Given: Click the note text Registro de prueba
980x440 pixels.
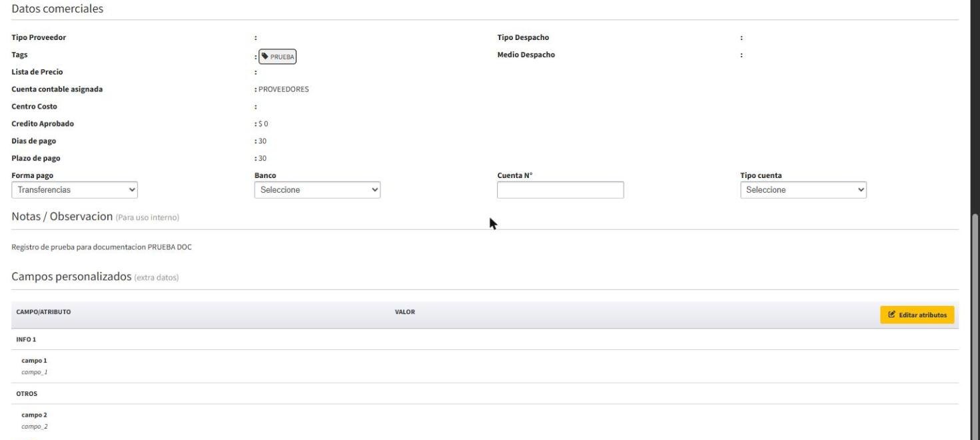Looking at the screenshot, I should (102, 248).
